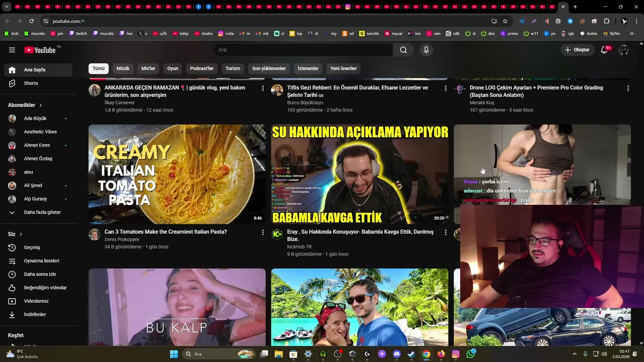Select the Tümü filter chip
Screen dimensions: 644x362
(x=99, y=68)
